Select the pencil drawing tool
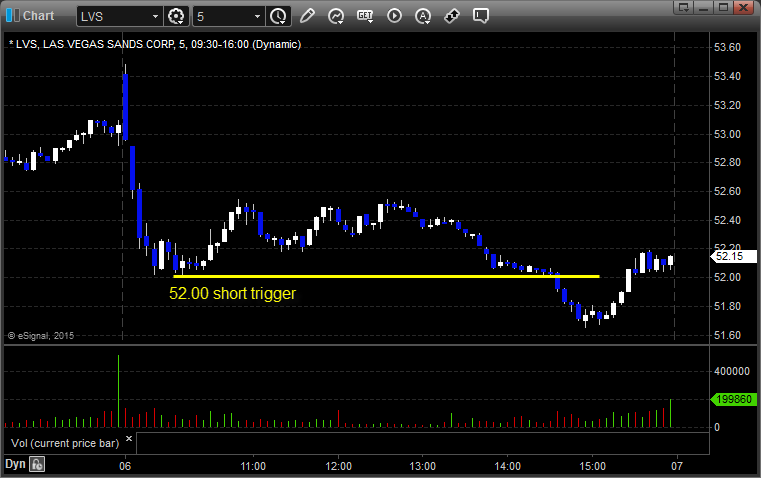Viewport: 761px width, 478px height. 307,16
